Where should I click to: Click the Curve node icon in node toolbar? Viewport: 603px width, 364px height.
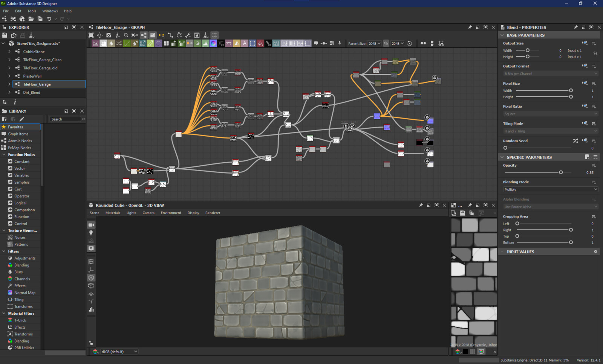click(x=127, y=44)
